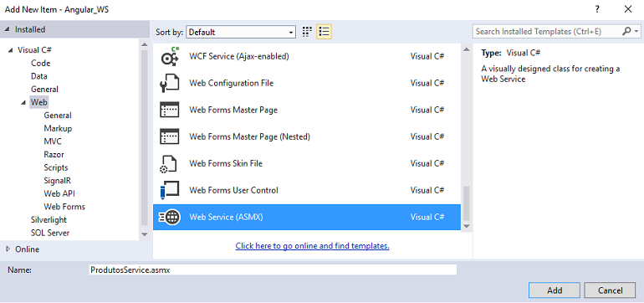Expand the Online section
Screen dimensions: 644x303
pos(8,249)
